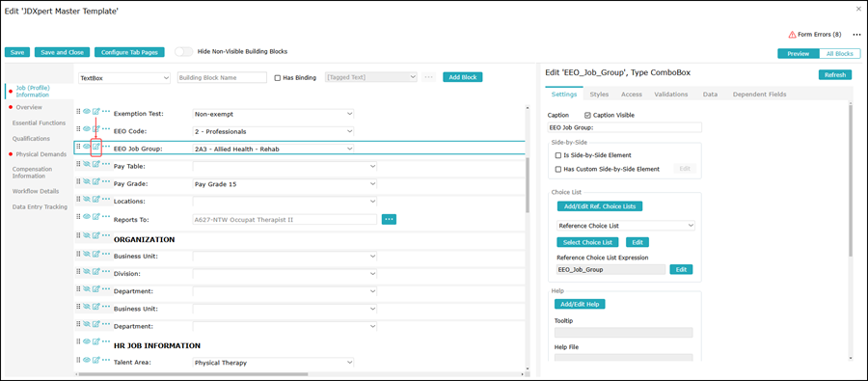Open more options dots for EEO Code row
Screen dimensions: 868x381
(x=106, y=129)
